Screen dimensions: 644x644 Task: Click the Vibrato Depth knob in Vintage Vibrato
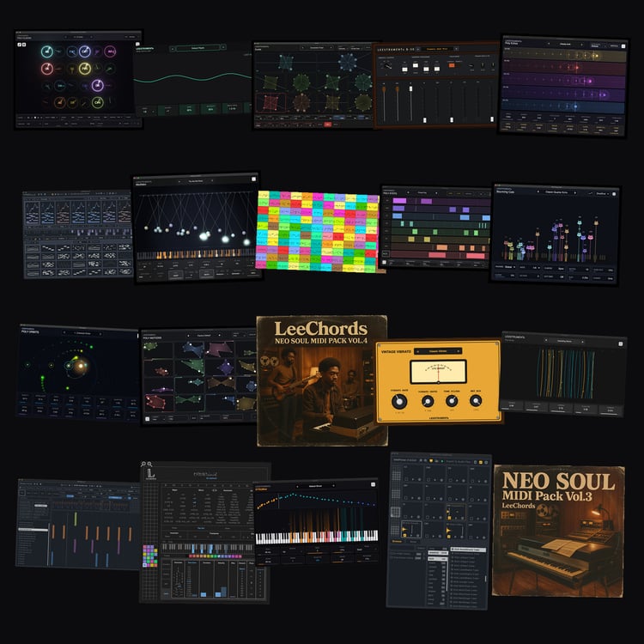coord(428,401)
